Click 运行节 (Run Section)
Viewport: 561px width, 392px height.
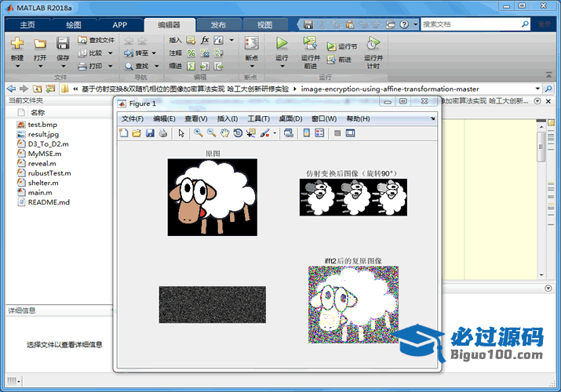click(x=342, y=46)
